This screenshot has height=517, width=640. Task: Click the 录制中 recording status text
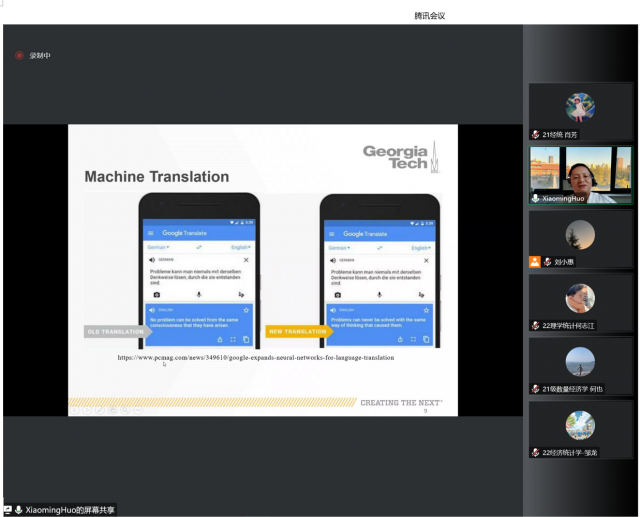tap(40, 55)
